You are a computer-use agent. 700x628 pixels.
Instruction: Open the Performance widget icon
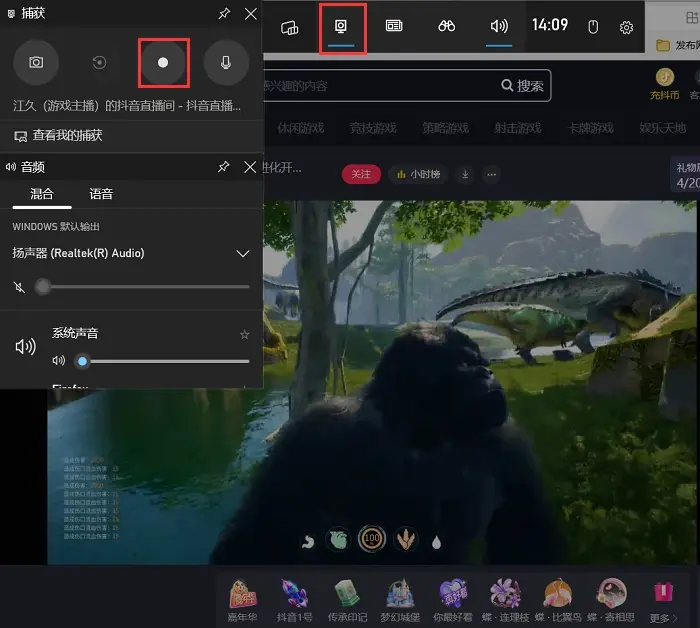tap(394, 26)
